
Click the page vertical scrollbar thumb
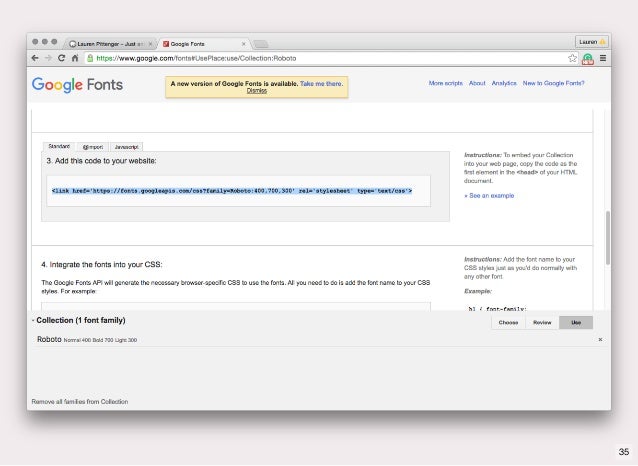click(608, 238)
